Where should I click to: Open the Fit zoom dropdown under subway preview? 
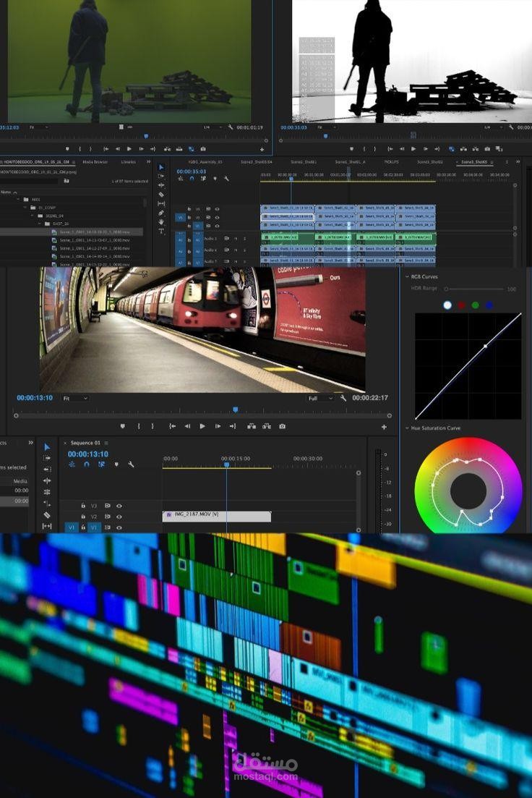coord(74,398)
